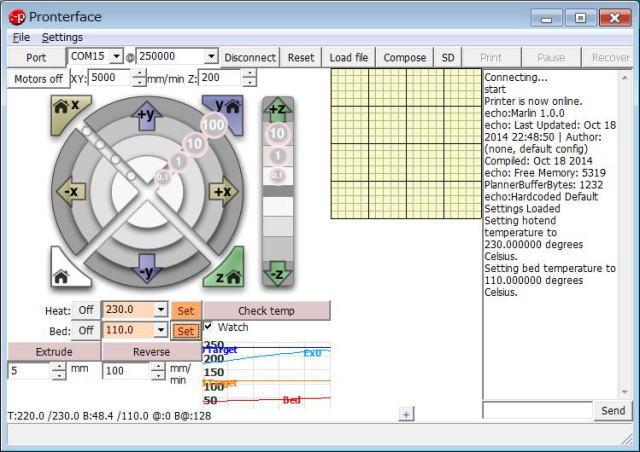Screen dimensions: 640x452
Task: Click Disconnect from the printer
Action: (250, 58)
